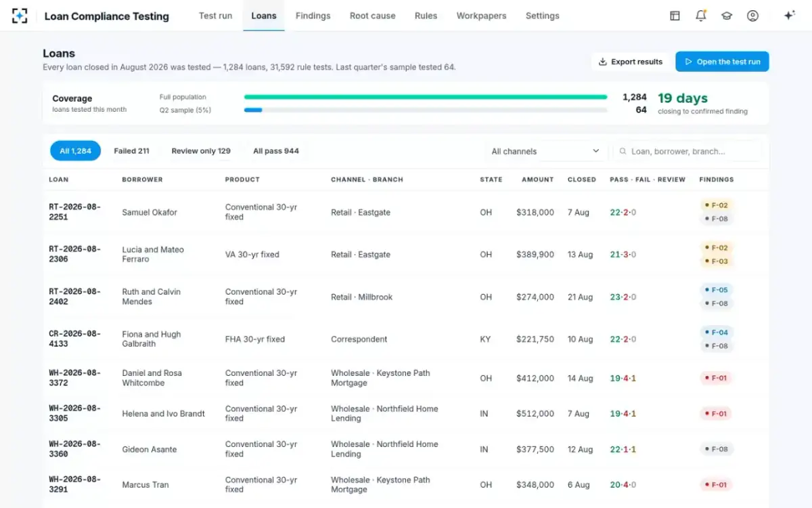Filter loans by Failed 211
The image size is (812, 508).
pos(131,151)
